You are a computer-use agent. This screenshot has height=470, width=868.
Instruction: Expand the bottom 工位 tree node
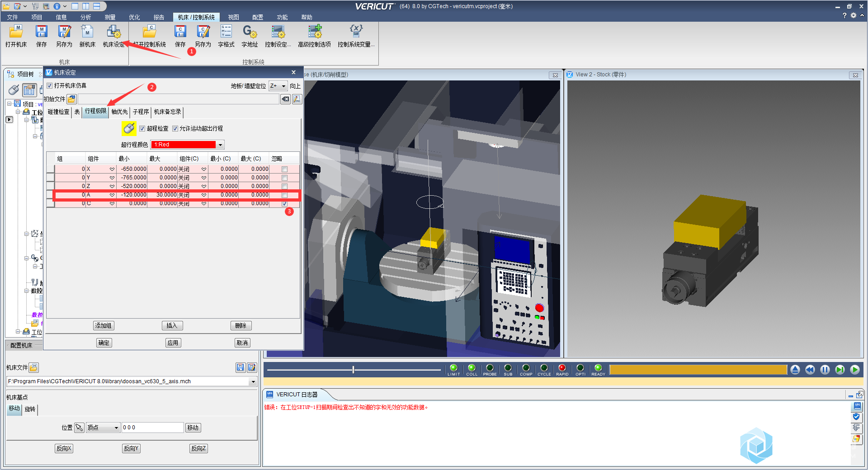point(18,332)
